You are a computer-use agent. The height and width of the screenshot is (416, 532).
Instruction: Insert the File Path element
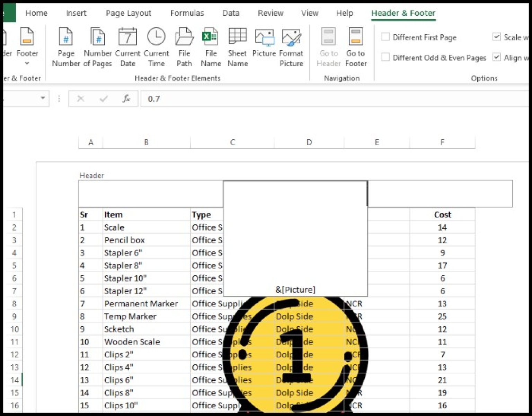tap(184, 47)
